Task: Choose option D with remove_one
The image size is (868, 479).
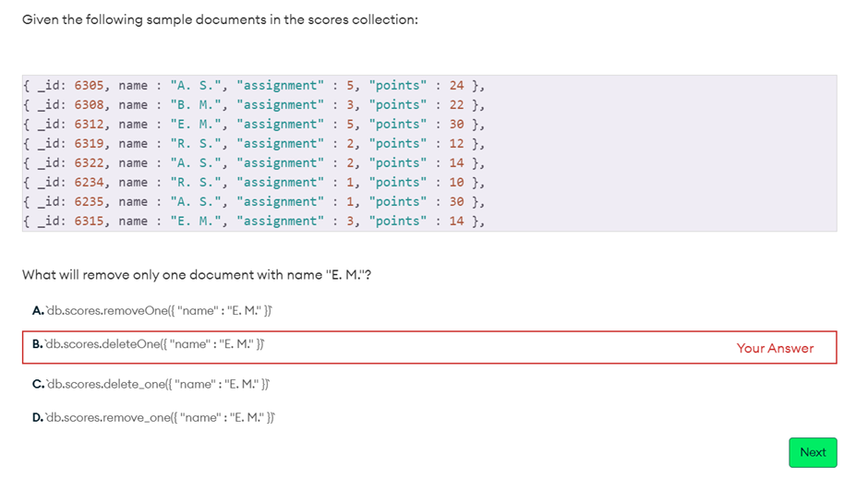Action: (152, 417)
